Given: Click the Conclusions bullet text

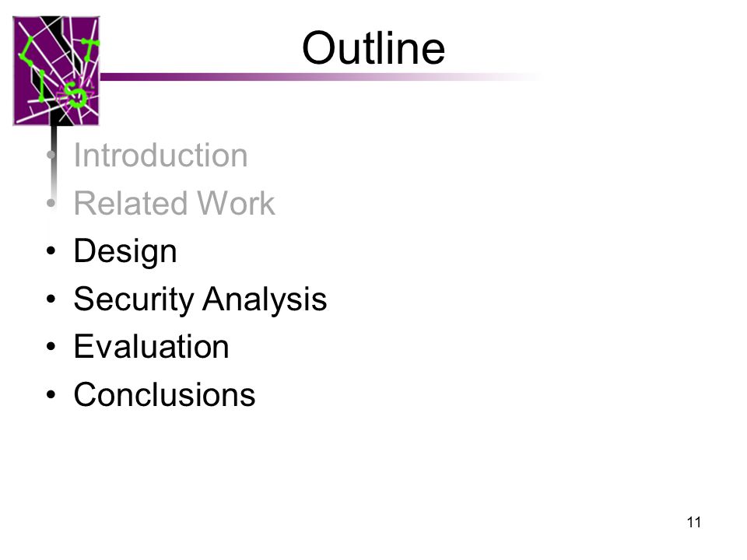Looking at the screenshot, I should click(164, 395).
